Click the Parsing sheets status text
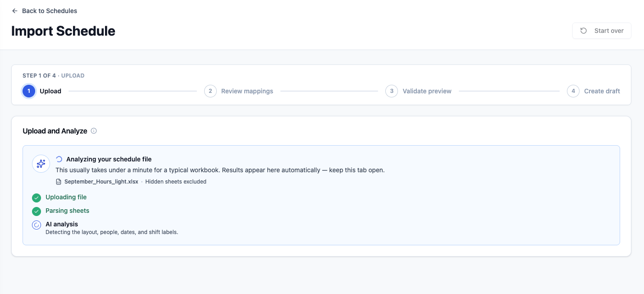The height and width of the screenshot is (294, 644). (x=68, y=211)
